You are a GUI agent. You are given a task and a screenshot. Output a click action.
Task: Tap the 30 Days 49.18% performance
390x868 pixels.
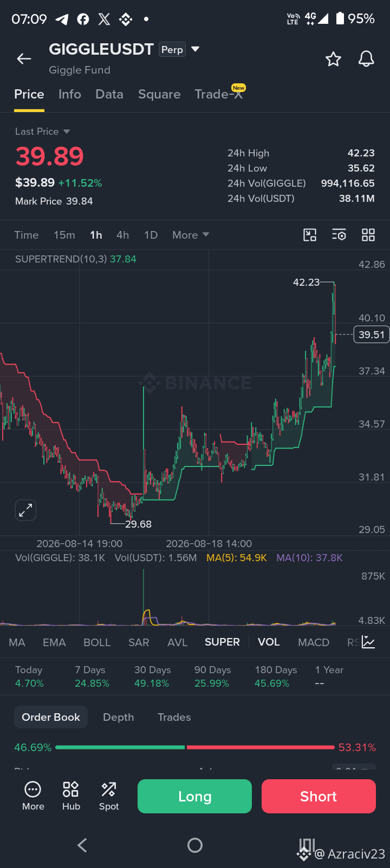(x=153, y=676)
